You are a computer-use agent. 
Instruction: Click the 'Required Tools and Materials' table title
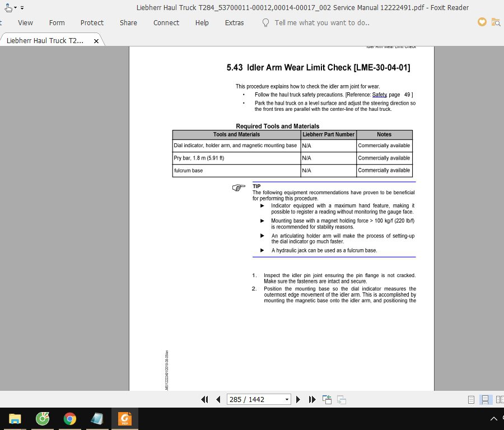277,126
